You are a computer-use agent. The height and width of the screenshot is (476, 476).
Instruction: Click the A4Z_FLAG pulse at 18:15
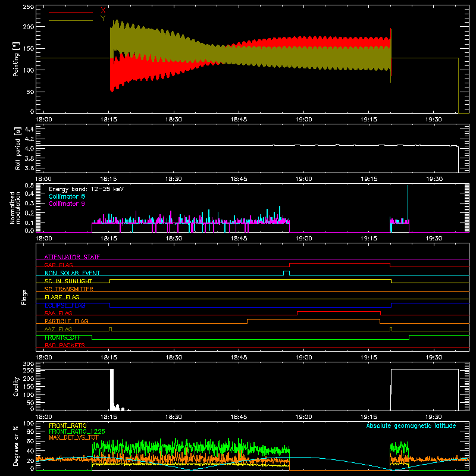click(x=110, y=329)
